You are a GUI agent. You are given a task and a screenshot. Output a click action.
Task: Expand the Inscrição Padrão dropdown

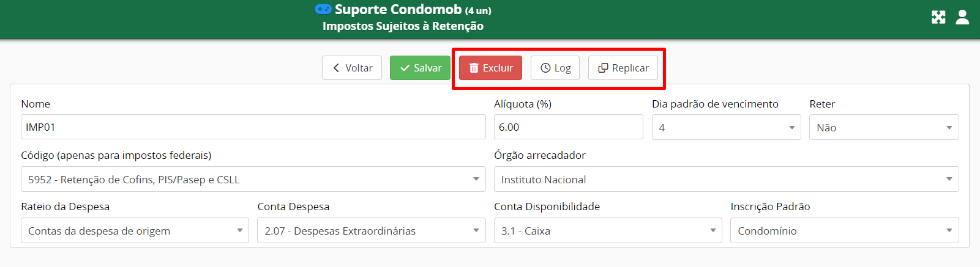pyautogui.click(x=844, y=230)
